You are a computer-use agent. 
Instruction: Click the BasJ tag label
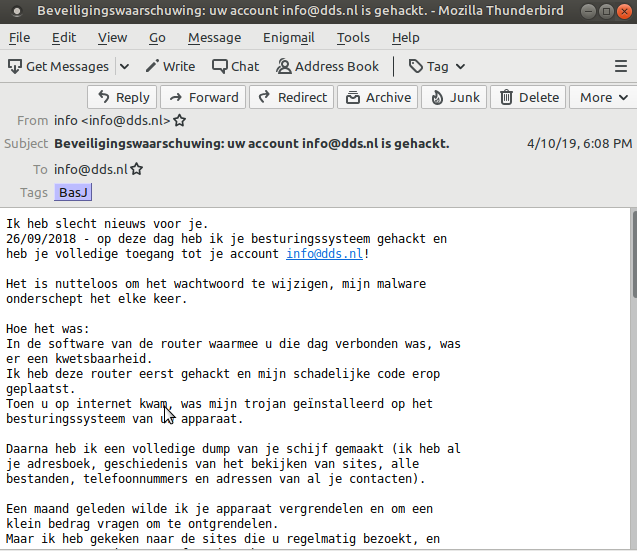(x=73, y=192)
